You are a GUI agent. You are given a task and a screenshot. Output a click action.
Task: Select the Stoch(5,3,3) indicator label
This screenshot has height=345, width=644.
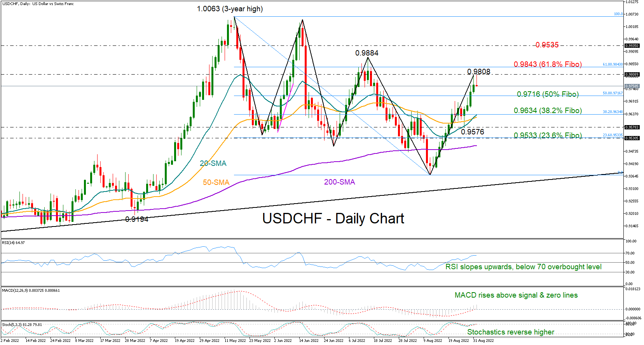(22, 324)
